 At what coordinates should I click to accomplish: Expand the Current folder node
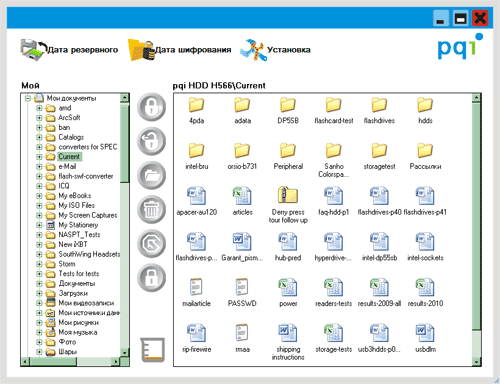coord(39,157)
